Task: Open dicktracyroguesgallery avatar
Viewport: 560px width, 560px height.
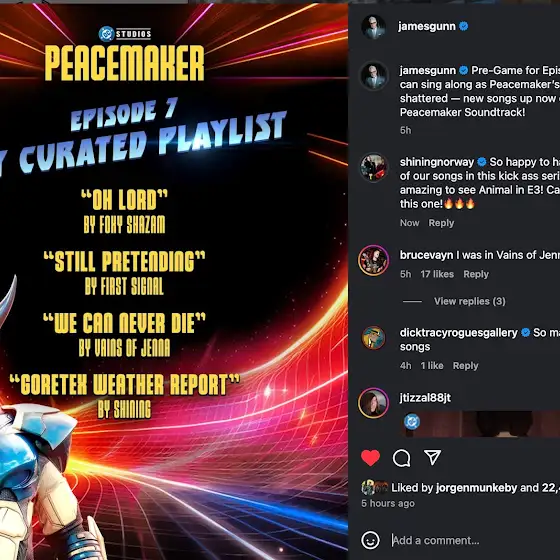Action: [x=374, y=338]
